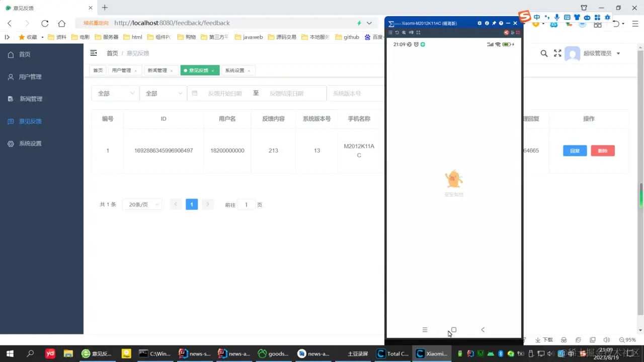Tap the phone home square button
The width and height of the screenshot is (644, 362).
tap(453, 330)
